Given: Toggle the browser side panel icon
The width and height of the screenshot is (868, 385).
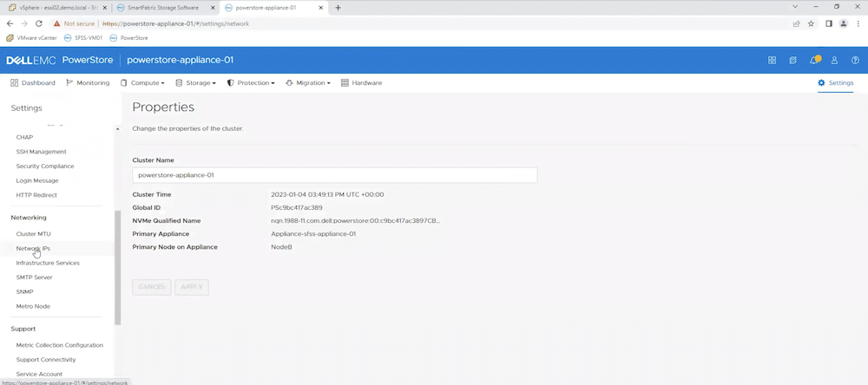Looking at the screenshot, I should [x=829, y=23].
